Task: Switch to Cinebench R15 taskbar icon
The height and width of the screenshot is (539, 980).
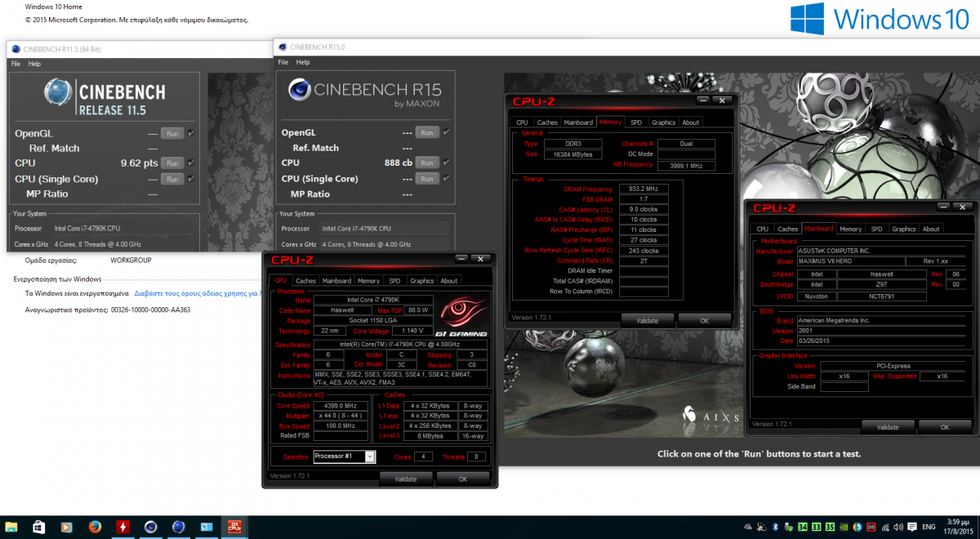Action: coord(151,528)
